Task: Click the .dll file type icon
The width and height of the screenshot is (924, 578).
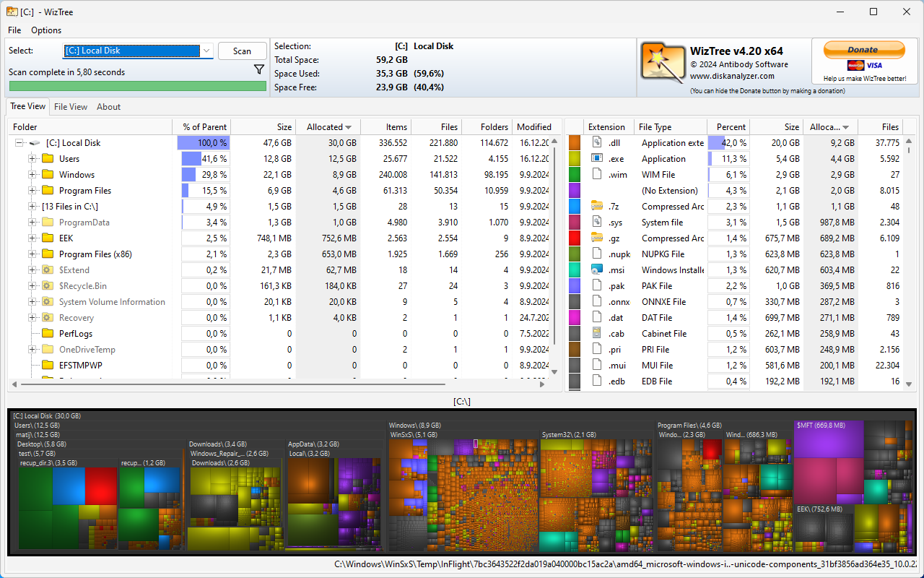Action: coord(597,142)
